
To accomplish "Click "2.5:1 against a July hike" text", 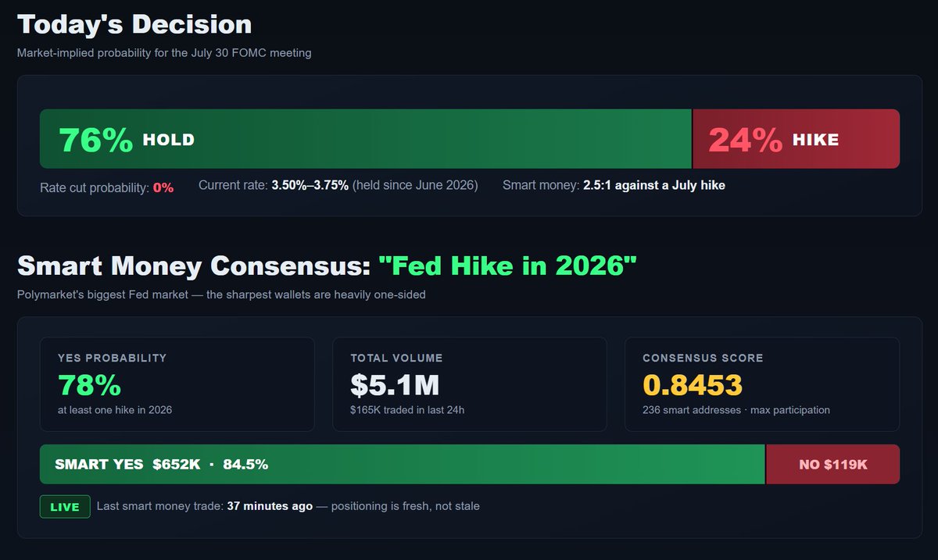I will [x=654, y=185].
